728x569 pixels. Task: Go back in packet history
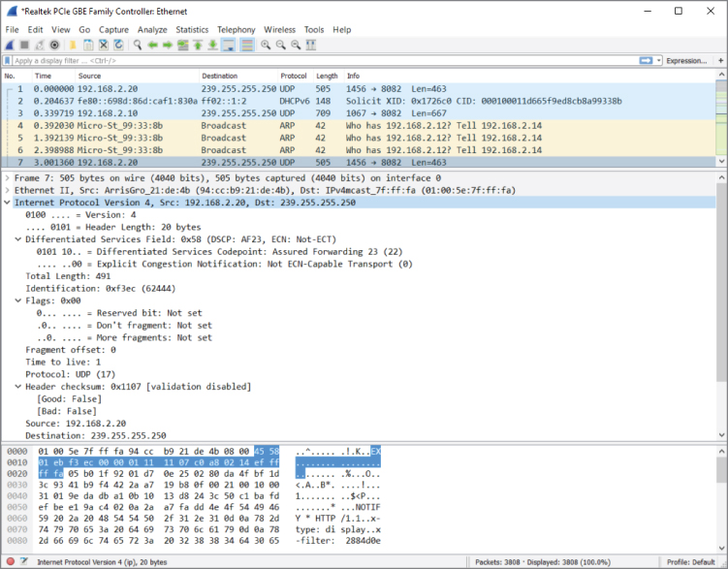[153, 45]
